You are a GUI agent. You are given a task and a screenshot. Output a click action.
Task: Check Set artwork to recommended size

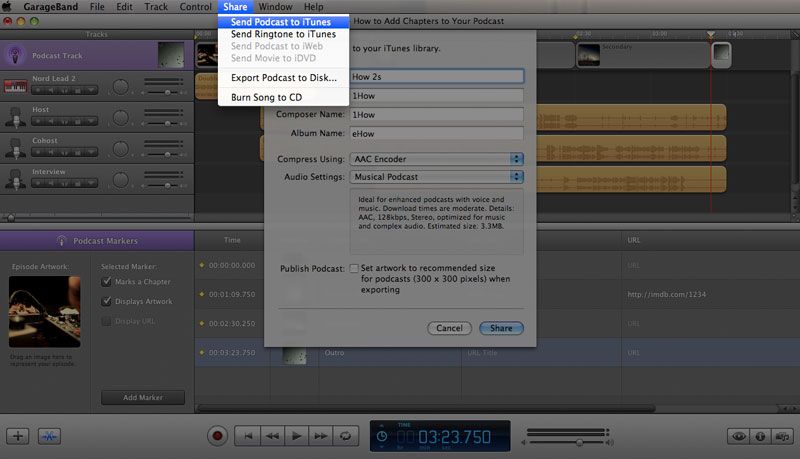[354, 268]
